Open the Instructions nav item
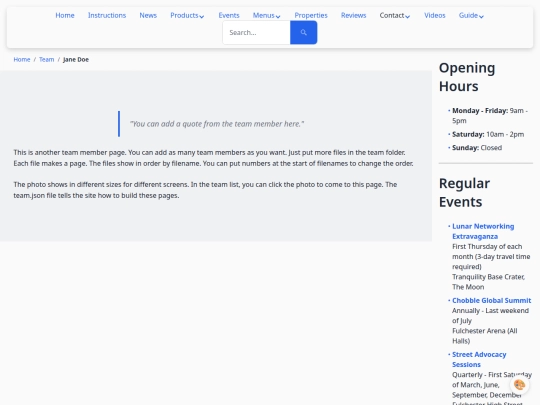 coord(107,15)
